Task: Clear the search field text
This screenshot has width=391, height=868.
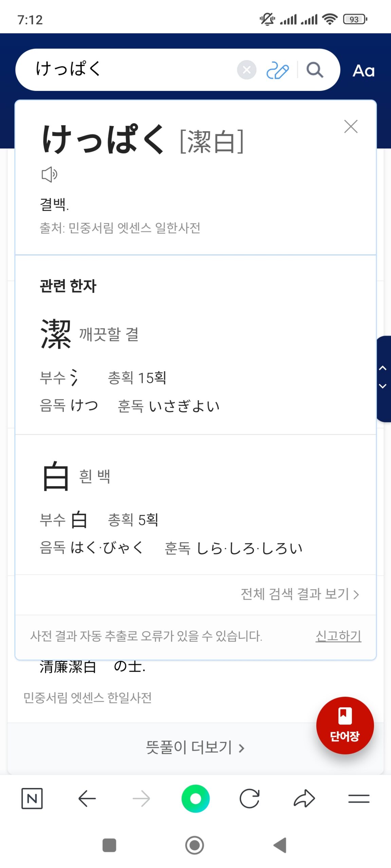Action: [246, 70]
